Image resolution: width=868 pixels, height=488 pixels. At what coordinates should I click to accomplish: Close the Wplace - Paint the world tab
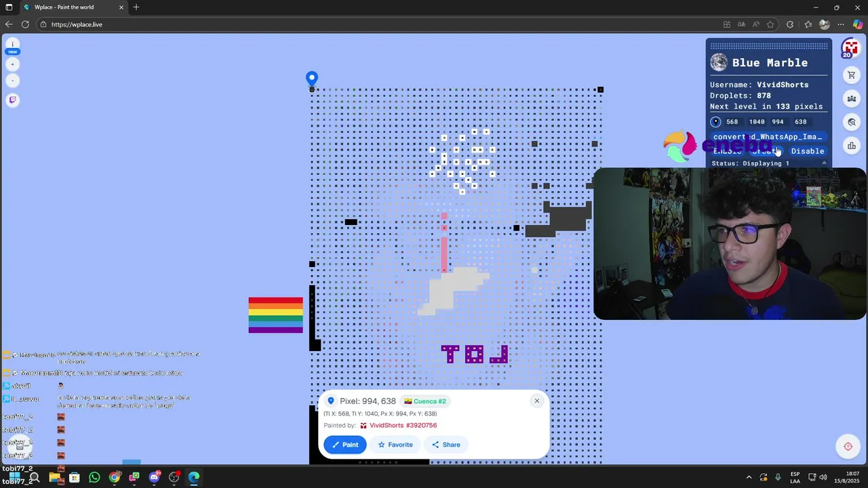click(x=121, y=7)
